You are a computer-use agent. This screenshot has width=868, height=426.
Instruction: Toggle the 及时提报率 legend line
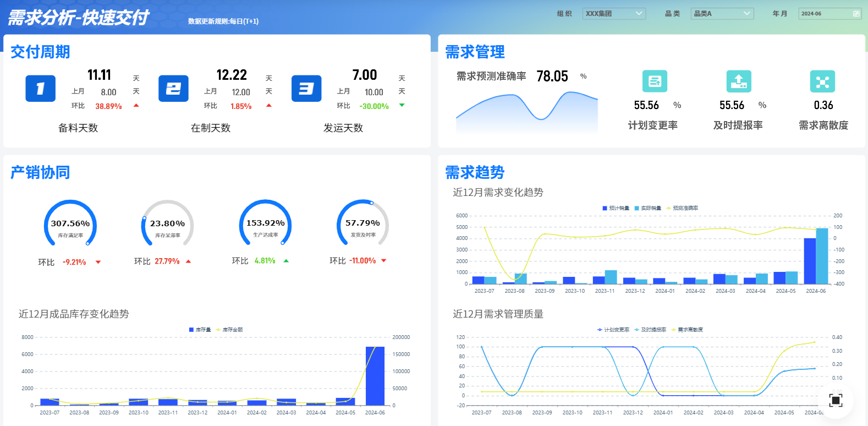click(650, 330)
